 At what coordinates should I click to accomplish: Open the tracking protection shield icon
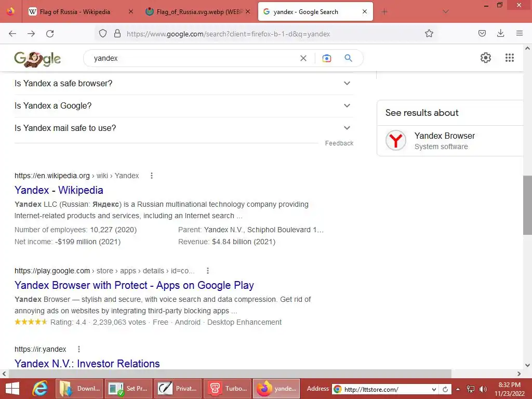tap(103, 33)
